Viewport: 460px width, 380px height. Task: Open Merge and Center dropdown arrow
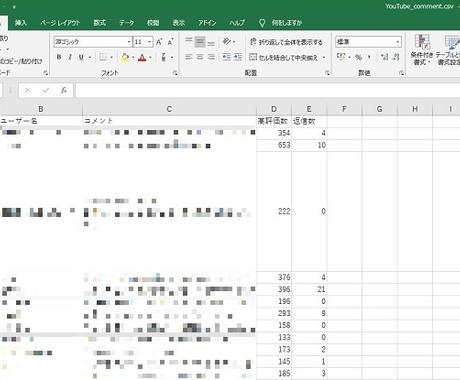323,57
